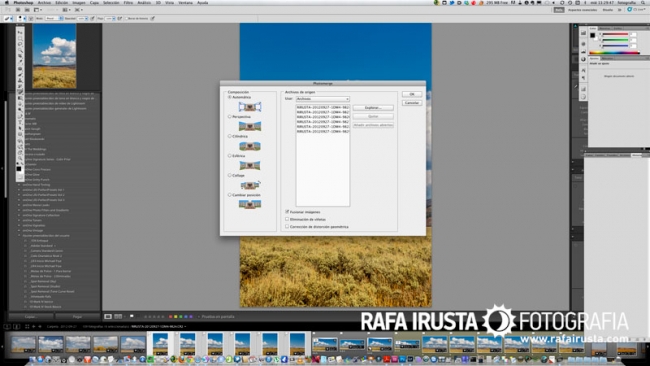Open Spotlight search in the Mac menu bar
This screenshot has width=650, height=366.
click(x=644, y=2)
